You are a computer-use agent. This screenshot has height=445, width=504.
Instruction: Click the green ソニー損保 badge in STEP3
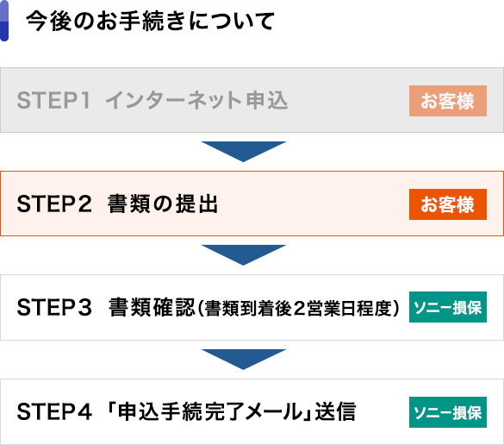[448, 307]
